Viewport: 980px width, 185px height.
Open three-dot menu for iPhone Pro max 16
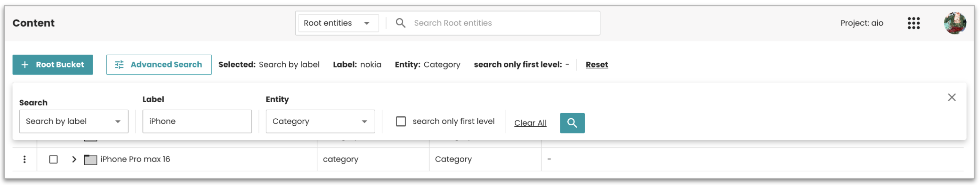pos(24,159)
